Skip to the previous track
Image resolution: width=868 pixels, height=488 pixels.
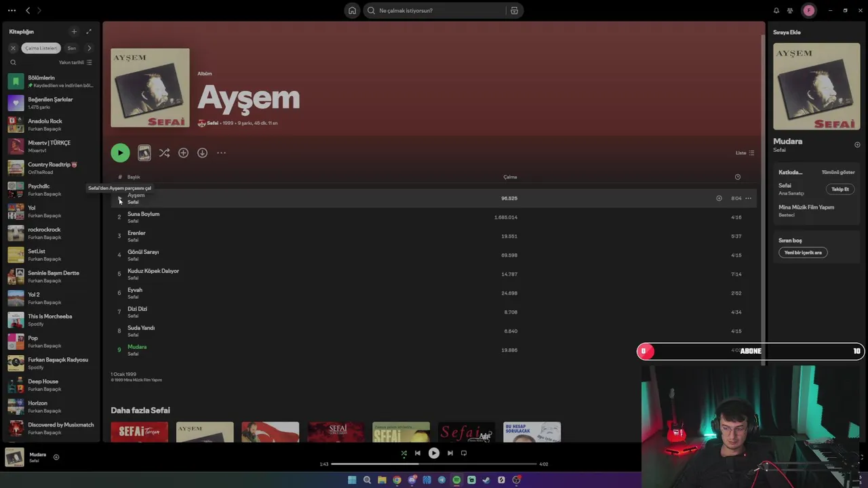pos(418,453)
